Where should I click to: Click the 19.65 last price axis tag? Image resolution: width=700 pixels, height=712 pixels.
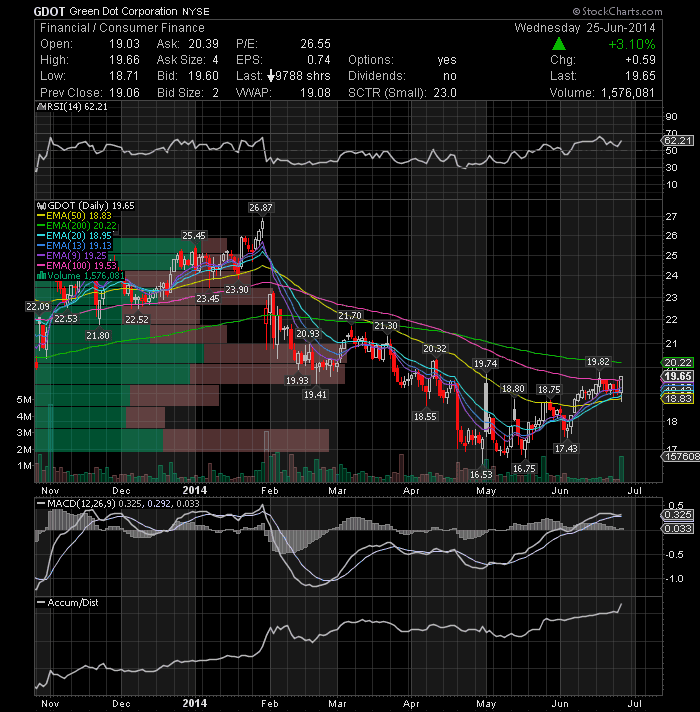[x=678, y=376]
